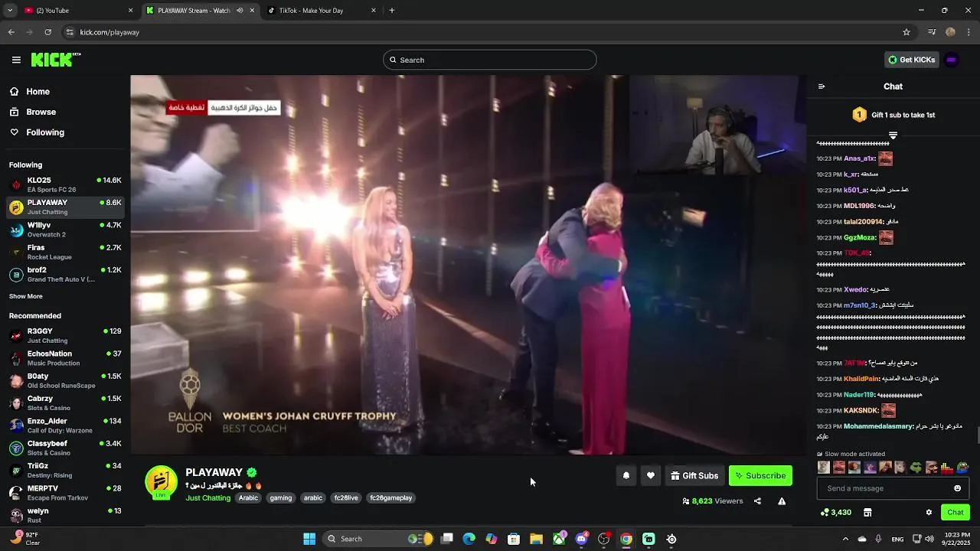This screenshot has width=980, height=551.
Task: Click Gift Subs button
Action: point(694,475)
